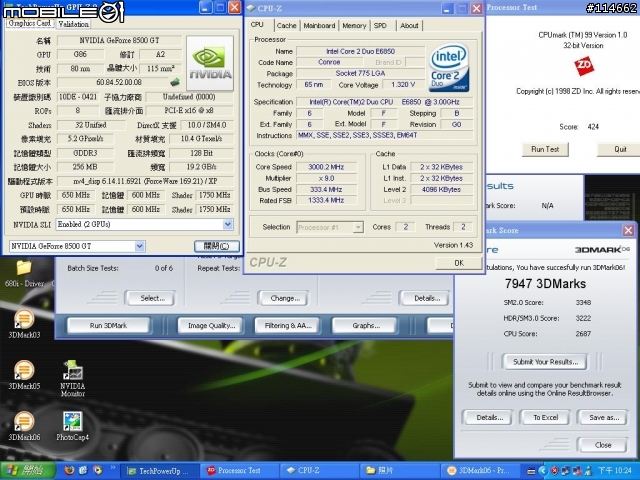
Task: Open Image Quality settings in 3DMark06
Action: (211, 325)
